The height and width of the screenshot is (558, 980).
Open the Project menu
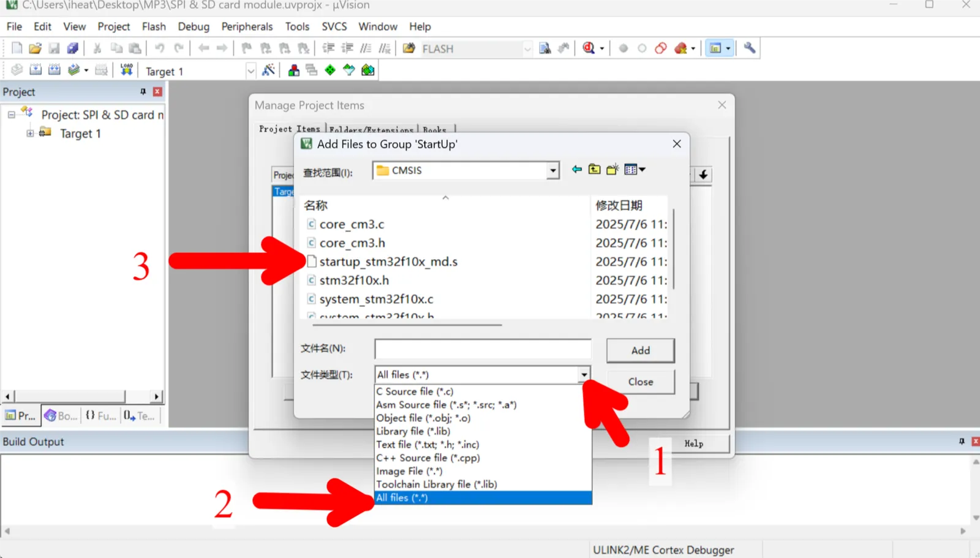pos(114,26)
